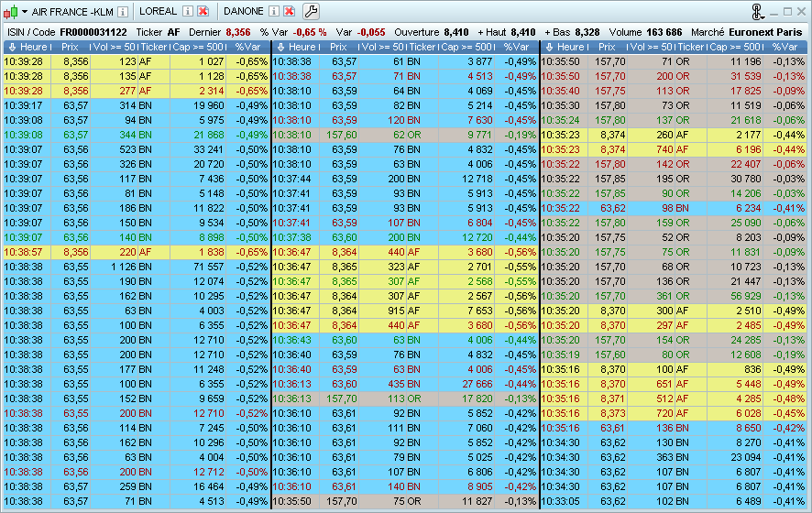Image resolution: width=812 pixels, height=513 pixels.
Task: Click the candlestick chart icon beside AIR FRANCE -KLM
Action: tap(10, 11)
